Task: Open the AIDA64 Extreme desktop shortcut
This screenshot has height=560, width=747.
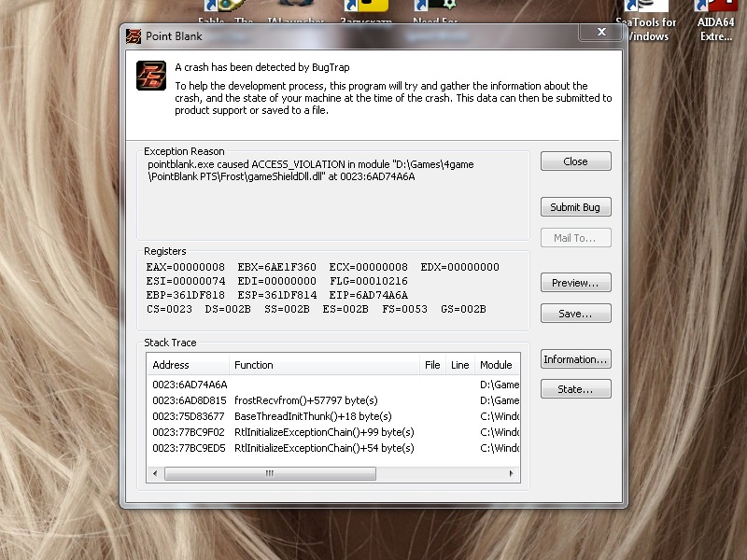Action: pyautogui.click(x=715, y=21)
